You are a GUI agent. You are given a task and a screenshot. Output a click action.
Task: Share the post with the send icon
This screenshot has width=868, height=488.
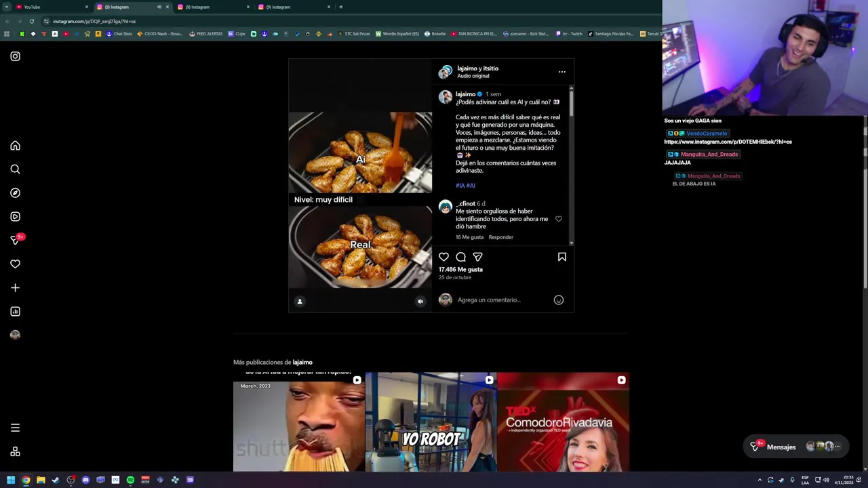pos(477,257)
